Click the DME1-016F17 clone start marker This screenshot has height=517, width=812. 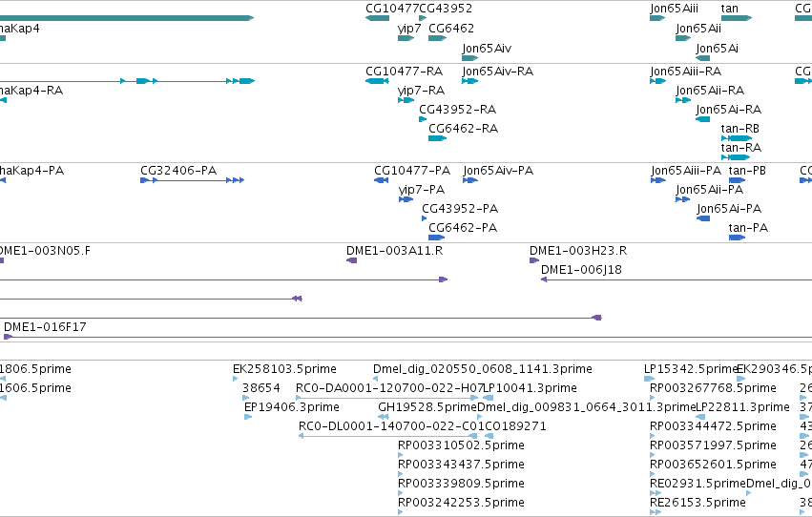8,337
